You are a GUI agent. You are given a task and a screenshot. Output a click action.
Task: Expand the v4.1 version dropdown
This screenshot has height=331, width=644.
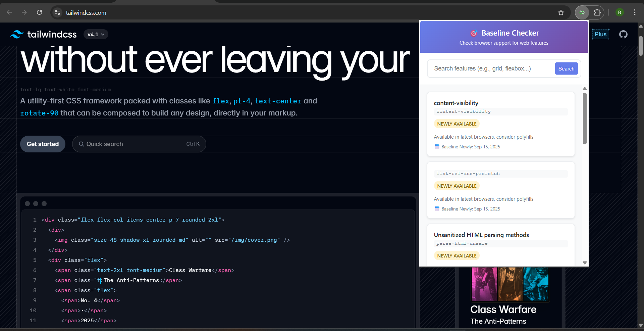coord(96,34)
